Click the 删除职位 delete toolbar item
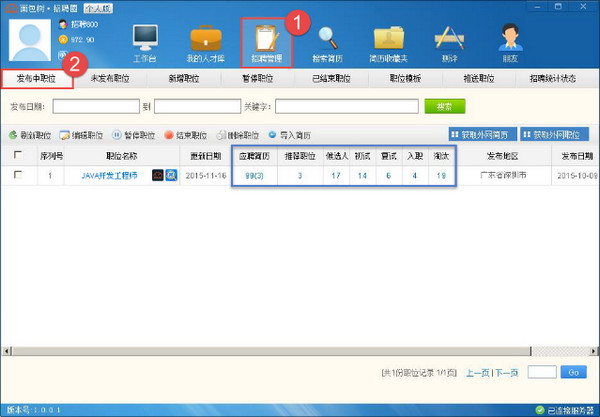This screenshot has height=417, width=600. pyautogui.click(x=238, y=135)
